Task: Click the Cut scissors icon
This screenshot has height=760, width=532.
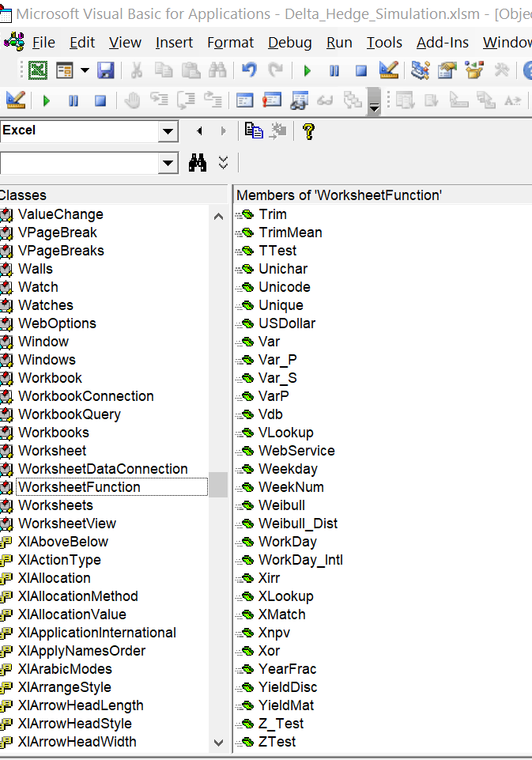Action: tap(137, 70)
